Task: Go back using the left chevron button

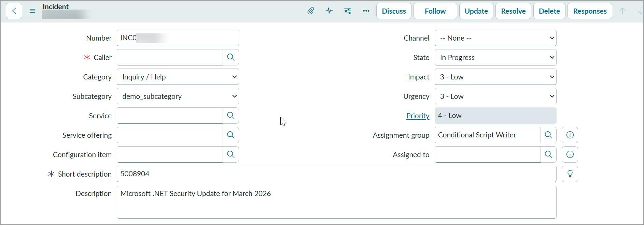Action: click(x=14, y=11)
